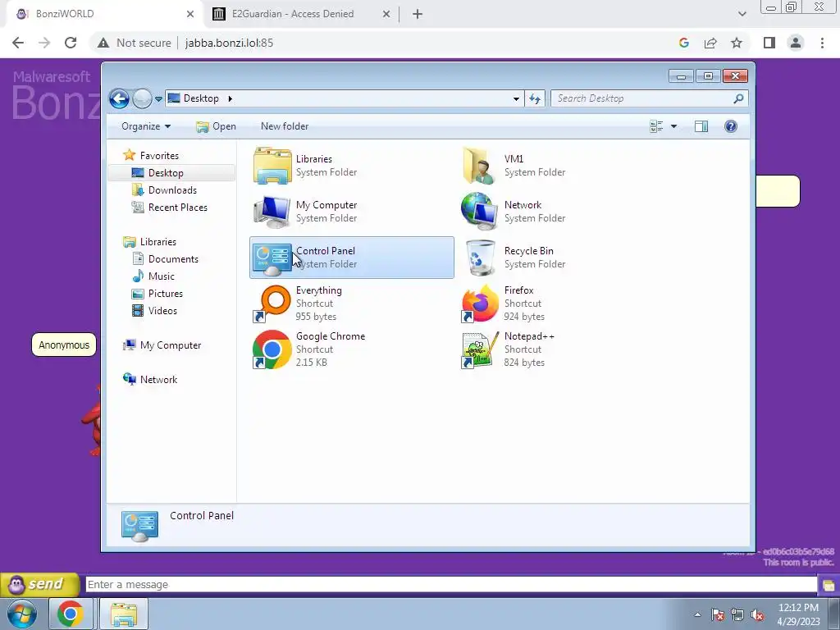Open a new browser tab
This screenshot has width=840, height=630.
pos(418,15)
